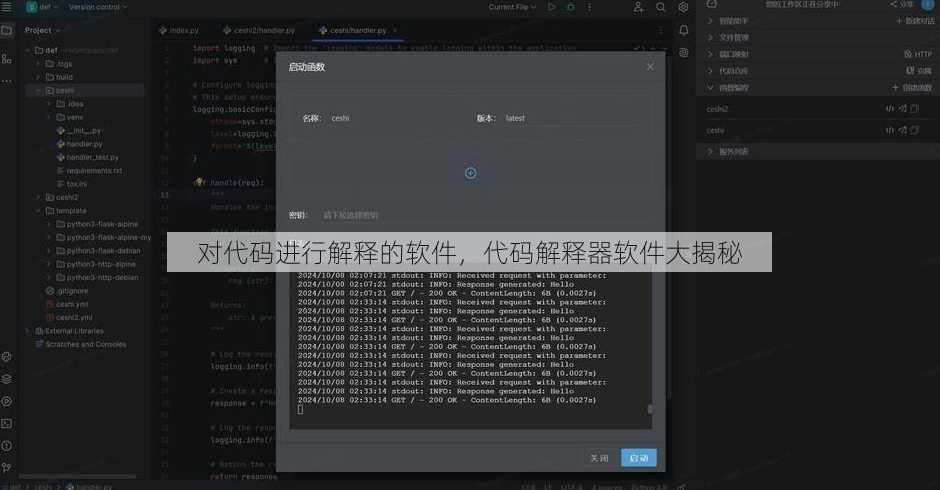The height and width of the screenshot is (490, 940).
Task: Click the scrollbar thumb of the log output pane
Action: point(650,409)
